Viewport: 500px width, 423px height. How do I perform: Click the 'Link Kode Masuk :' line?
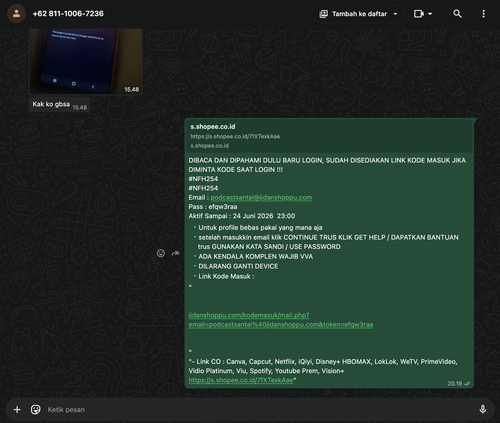pyautogui.click(x=226, y=276)
